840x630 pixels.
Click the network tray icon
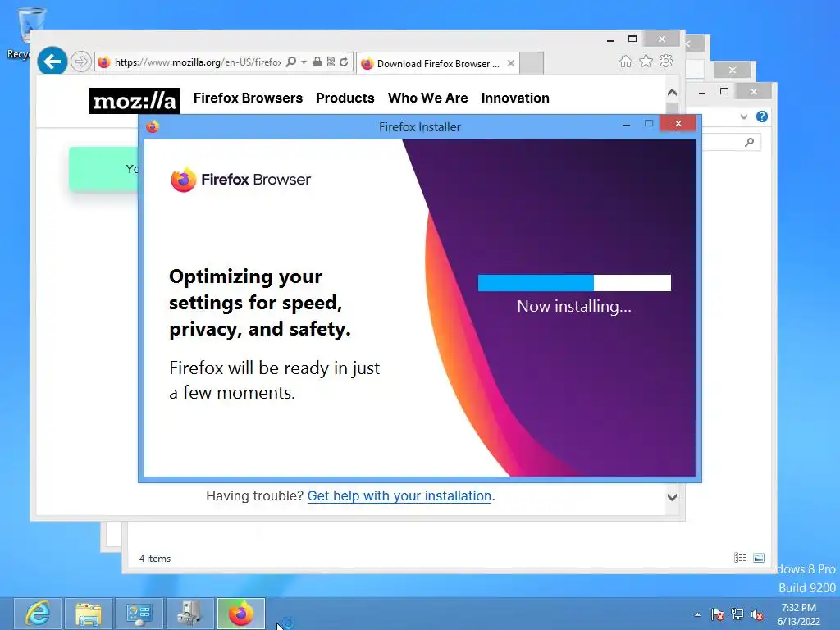(737, 614)
